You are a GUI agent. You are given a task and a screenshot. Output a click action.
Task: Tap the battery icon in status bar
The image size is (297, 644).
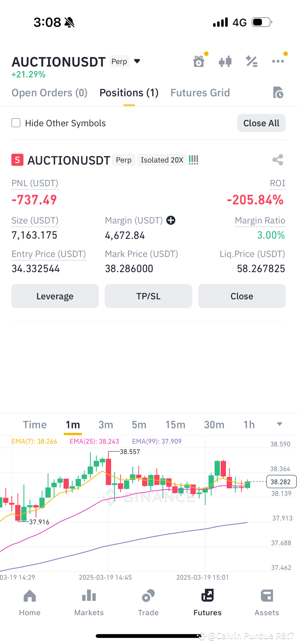(262, 22)
